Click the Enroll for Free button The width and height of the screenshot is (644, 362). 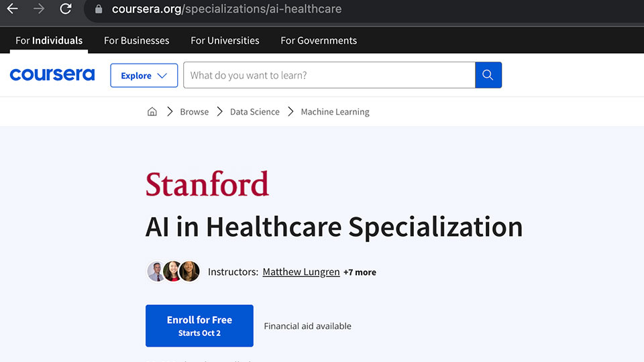199,326
